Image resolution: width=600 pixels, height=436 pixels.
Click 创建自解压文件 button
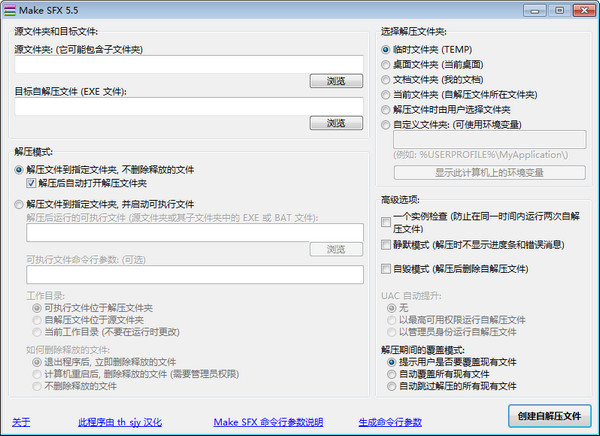click(x=549, y=416)
